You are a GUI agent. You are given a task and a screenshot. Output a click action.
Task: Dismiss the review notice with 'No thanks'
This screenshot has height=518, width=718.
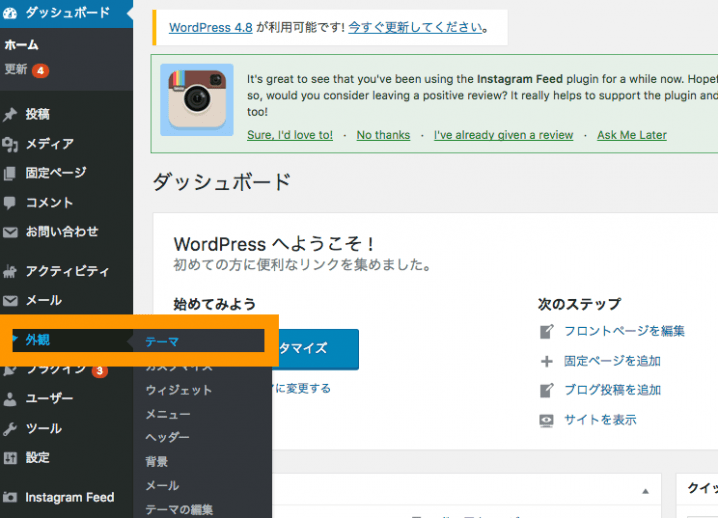click(x=383, y=135)
